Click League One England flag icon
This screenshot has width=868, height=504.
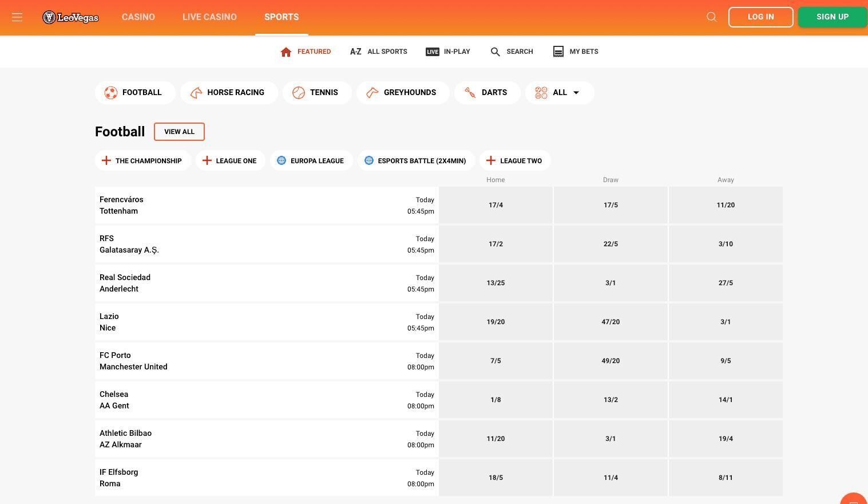[207, 161]
